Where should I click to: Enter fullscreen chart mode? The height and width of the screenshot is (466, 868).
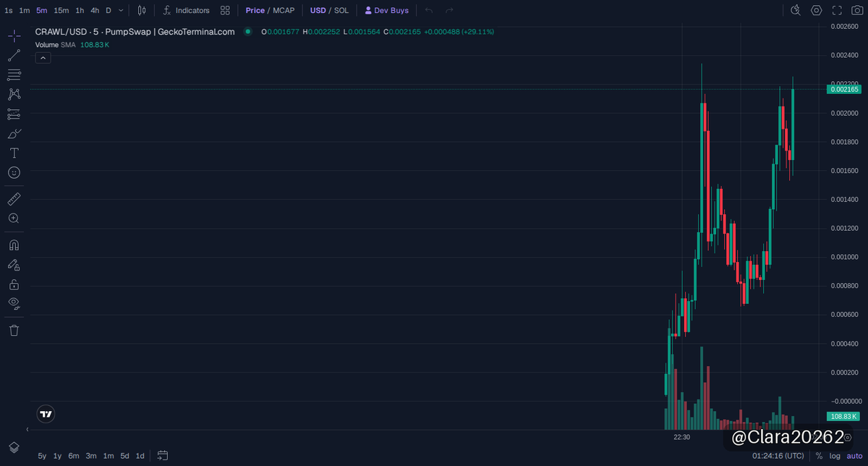point(837,10)
